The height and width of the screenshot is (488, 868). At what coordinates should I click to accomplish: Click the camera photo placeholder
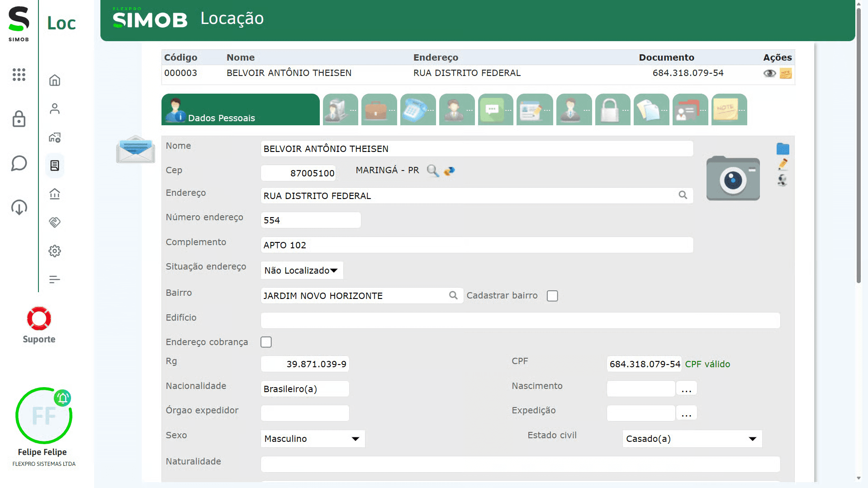733,179
